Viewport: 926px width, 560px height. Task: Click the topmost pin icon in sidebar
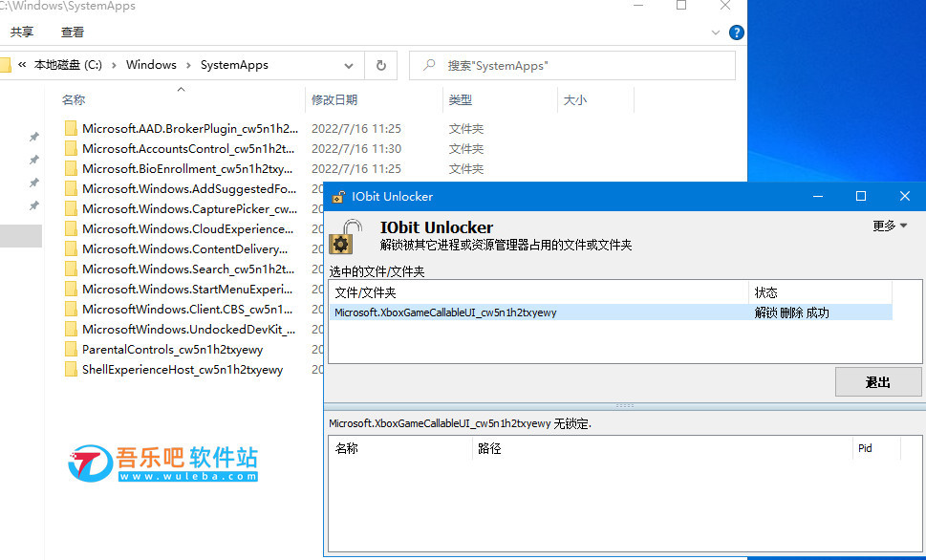34,137
